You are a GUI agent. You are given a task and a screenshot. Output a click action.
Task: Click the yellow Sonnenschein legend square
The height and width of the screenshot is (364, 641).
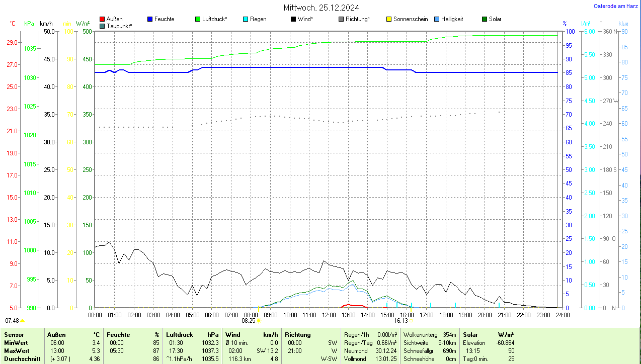389,19
